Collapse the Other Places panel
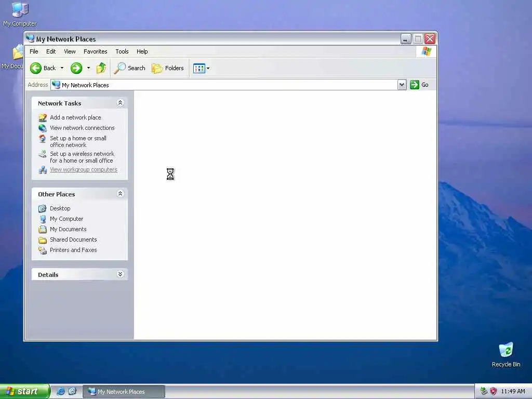 click(120, 194)
